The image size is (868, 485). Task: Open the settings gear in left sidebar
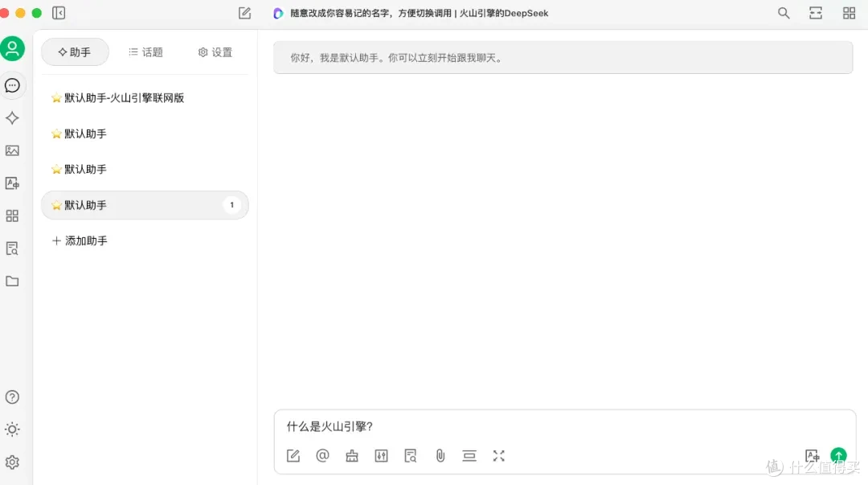coord(12,462)
